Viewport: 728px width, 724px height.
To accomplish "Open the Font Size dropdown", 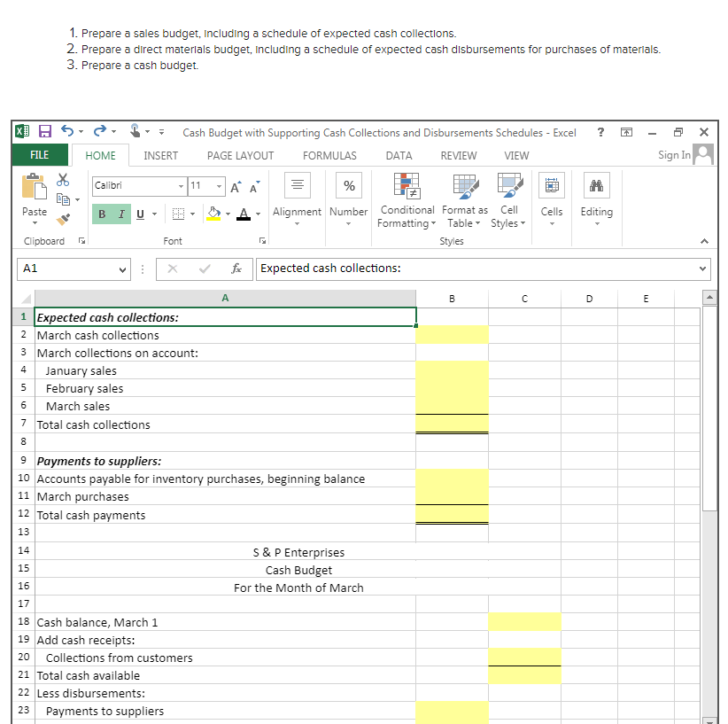I will tap(216, 186).
